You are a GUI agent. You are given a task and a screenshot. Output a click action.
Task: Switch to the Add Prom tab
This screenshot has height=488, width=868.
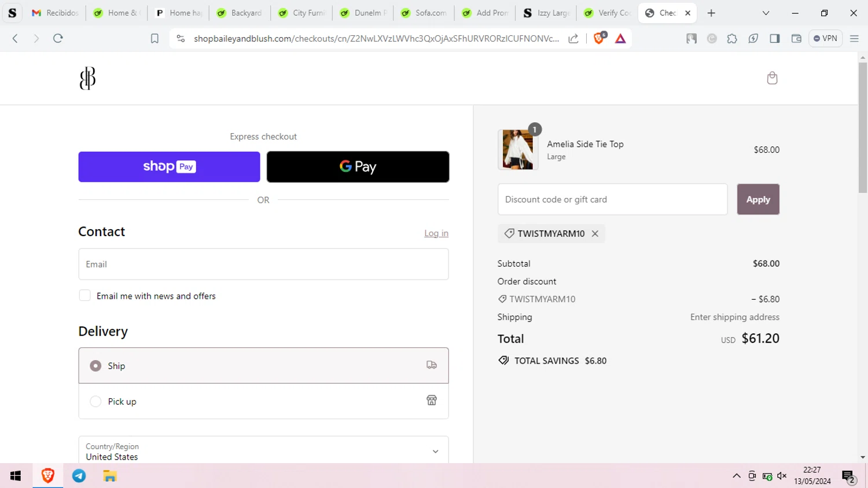(x=486, y=13)
